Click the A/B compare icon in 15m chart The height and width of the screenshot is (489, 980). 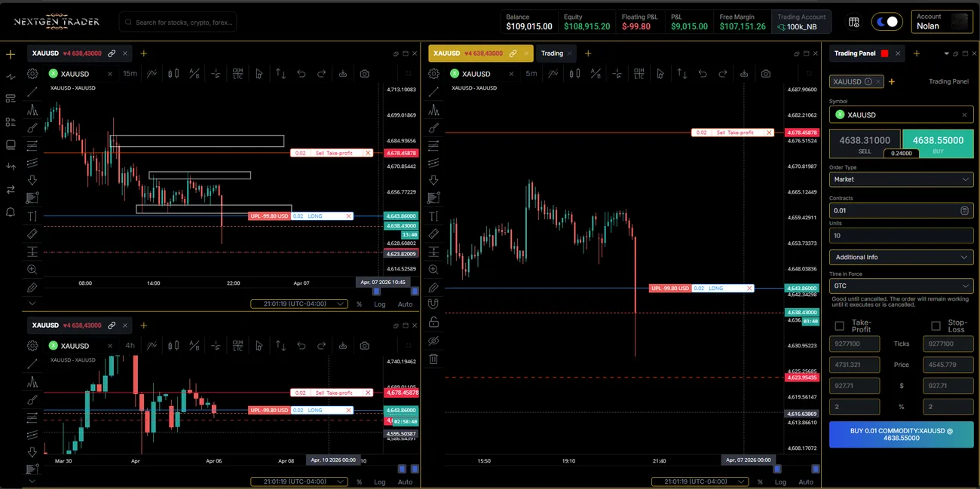coord(194,74)
